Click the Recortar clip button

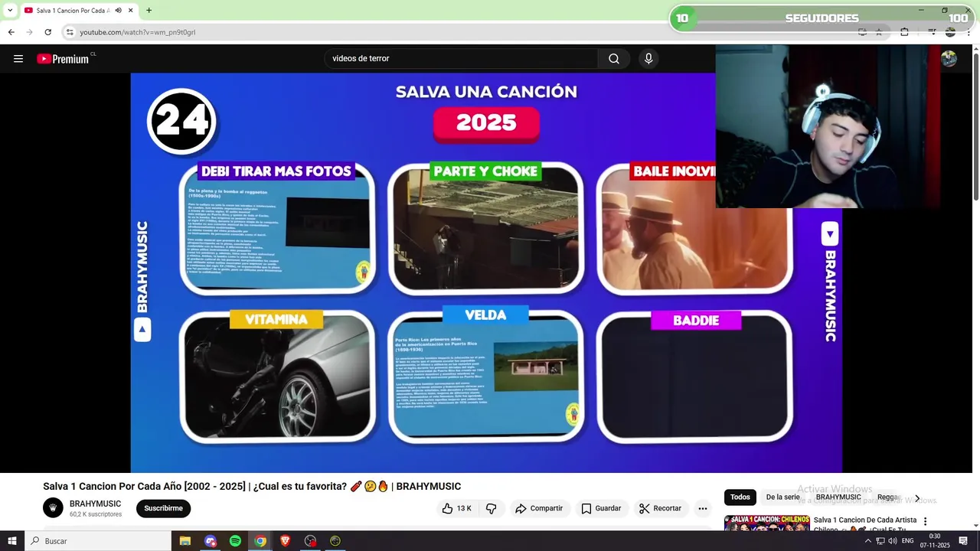coord(660,508)
